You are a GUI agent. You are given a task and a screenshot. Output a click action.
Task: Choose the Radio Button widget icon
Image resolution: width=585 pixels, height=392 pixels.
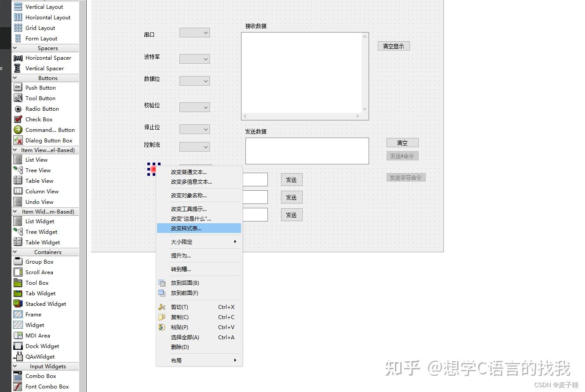pos(18,109)
